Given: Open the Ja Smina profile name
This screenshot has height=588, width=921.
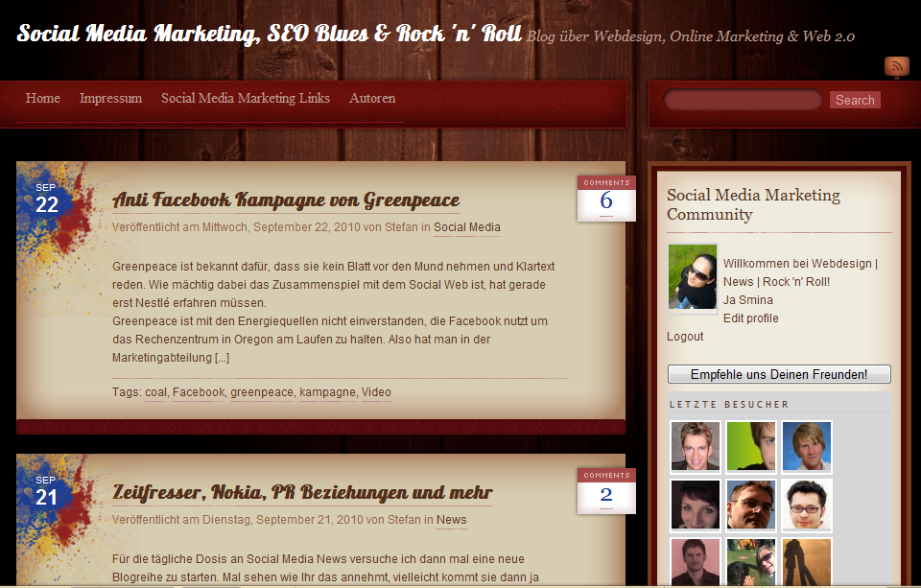Looking at the screenshot, I should [747, 300].
